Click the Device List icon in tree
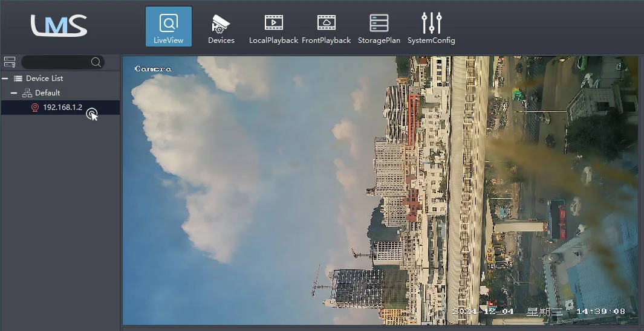 coord(18,79)
